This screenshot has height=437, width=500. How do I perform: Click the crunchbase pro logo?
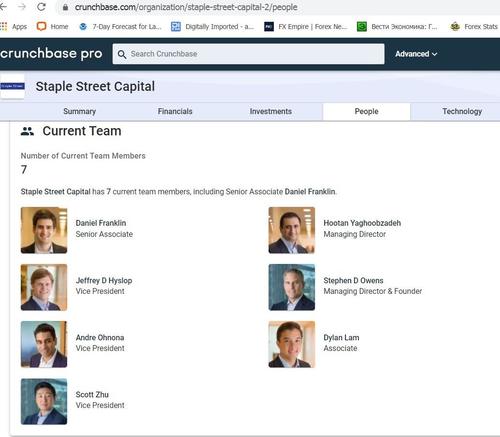[51, 54]
